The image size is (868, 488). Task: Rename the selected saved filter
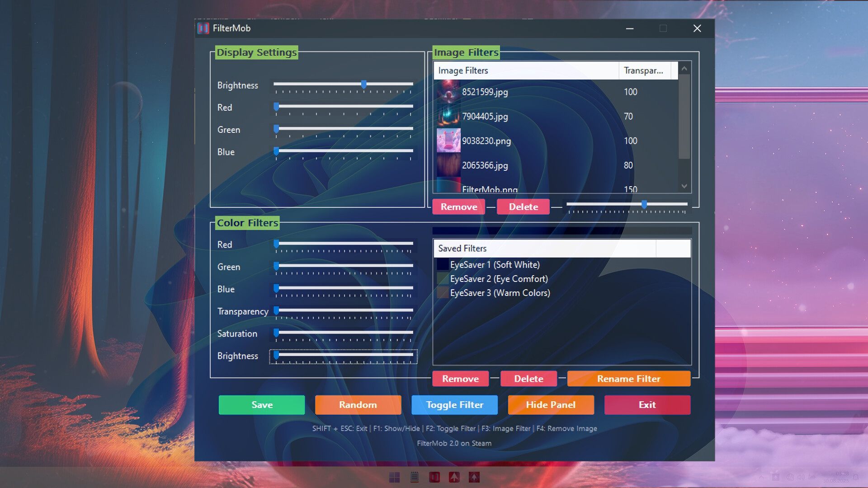tap(628, 378)
